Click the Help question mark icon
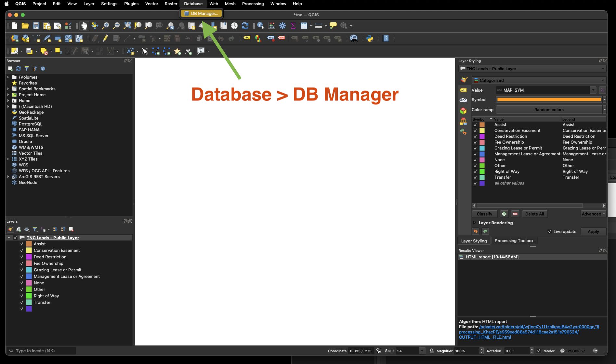 [386, 38]
